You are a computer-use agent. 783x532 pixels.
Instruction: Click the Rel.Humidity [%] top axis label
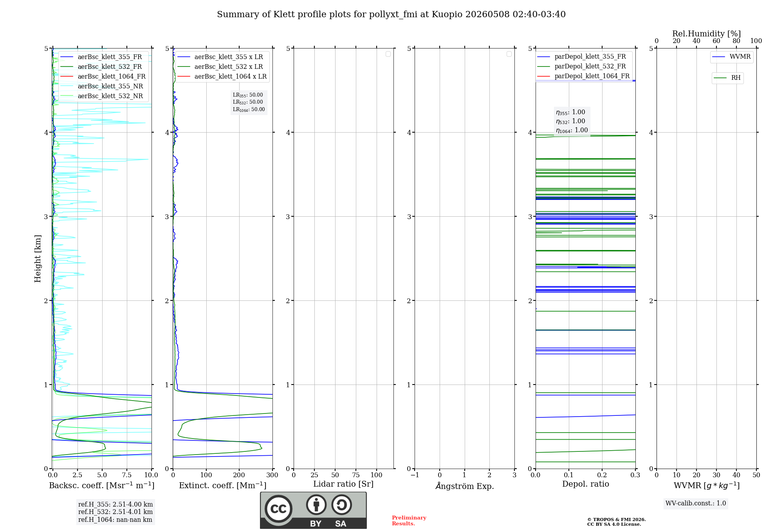[x=707, y=34]
